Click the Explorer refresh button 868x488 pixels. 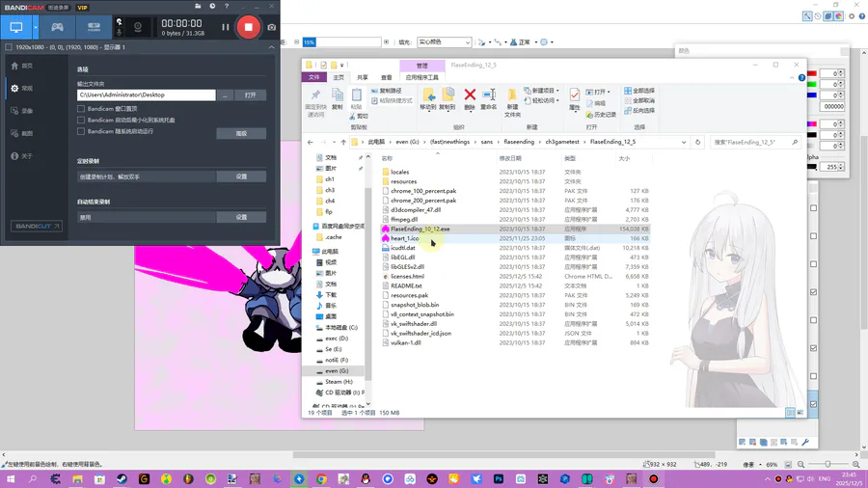[x=697, y=142]
